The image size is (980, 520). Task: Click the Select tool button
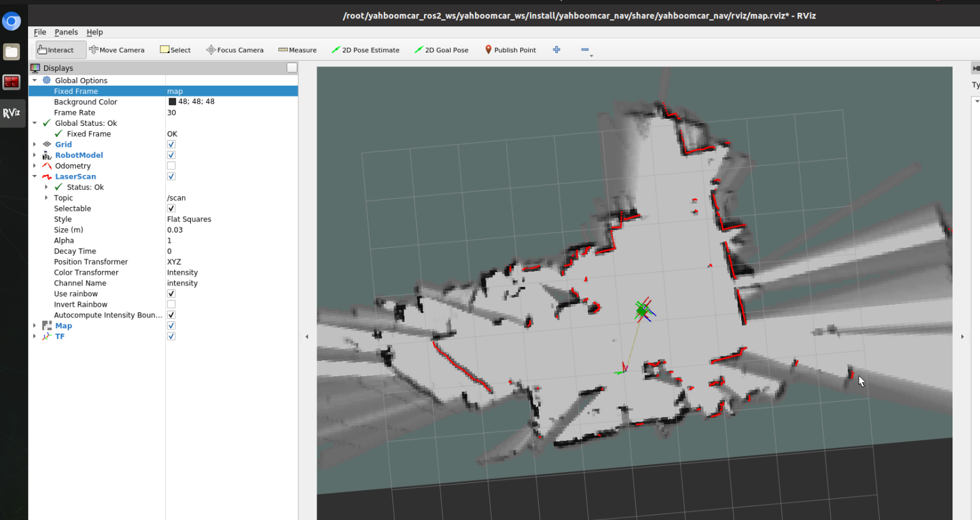tap(175, 50)
